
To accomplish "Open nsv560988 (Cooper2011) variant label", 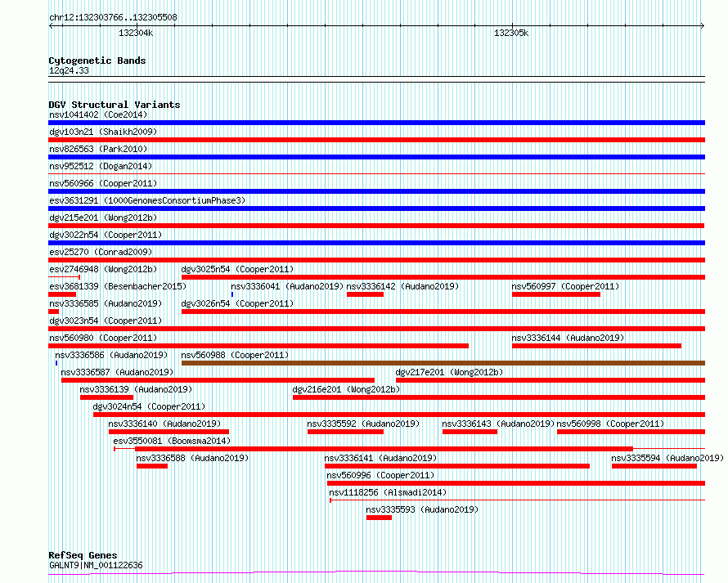I will click(235, 355).
